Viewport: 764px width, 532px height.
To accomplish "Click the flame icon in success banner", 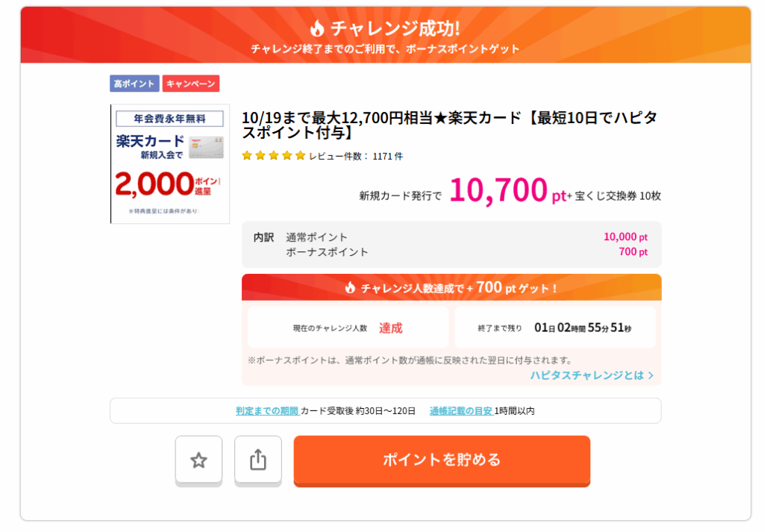I will (x=318, y=28).
